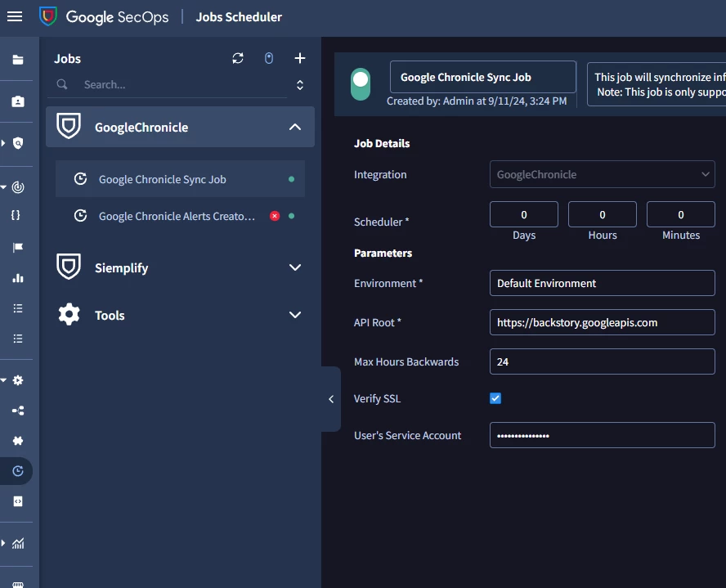726x588 pixels.
Task: Expand arrow beside shield search sidebar icon
Action: [3, 143]
